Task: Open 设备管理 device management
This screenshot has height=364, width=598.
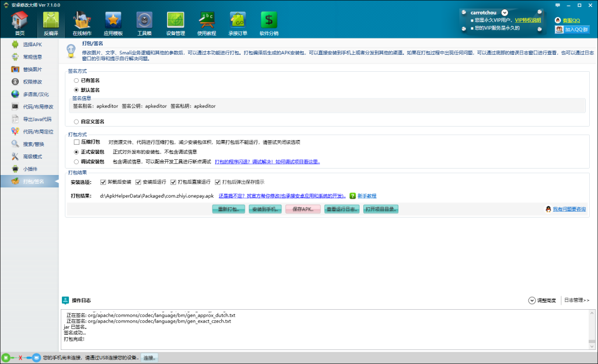Action: [x=175, y=21]
